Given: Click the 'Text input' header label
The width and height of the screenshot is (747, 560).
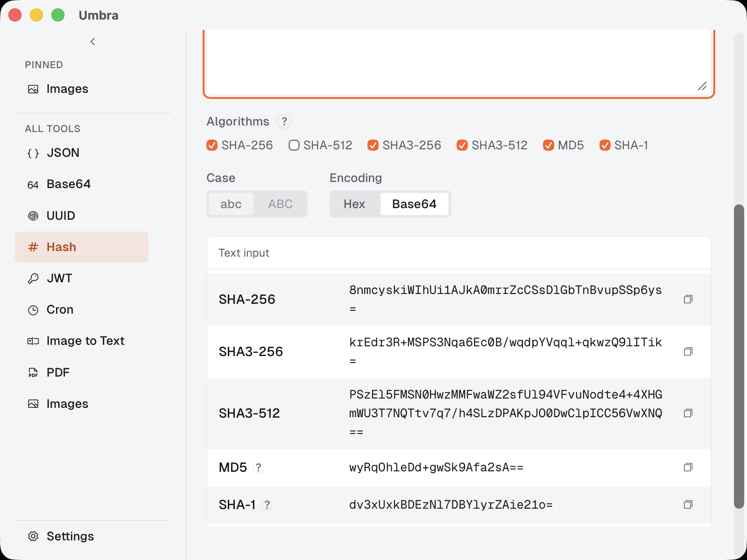Looking at the screenshot, I should click(244, 253).
